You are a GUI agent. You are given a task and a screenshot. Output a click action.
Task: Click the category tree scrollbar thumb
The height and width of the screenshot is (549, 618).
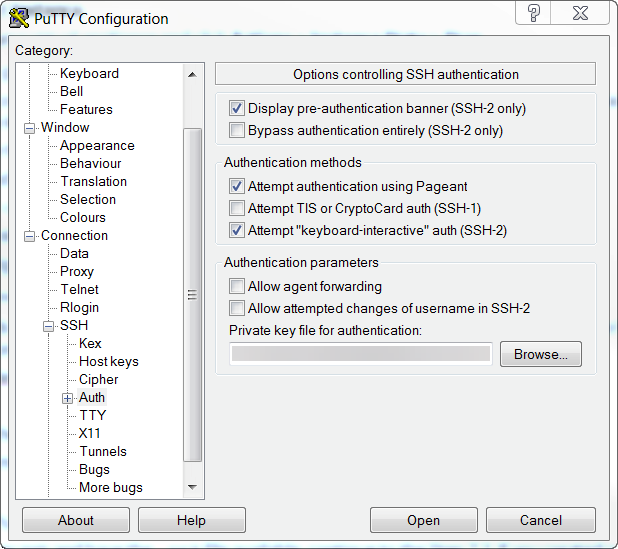click(x=192, y=295)
